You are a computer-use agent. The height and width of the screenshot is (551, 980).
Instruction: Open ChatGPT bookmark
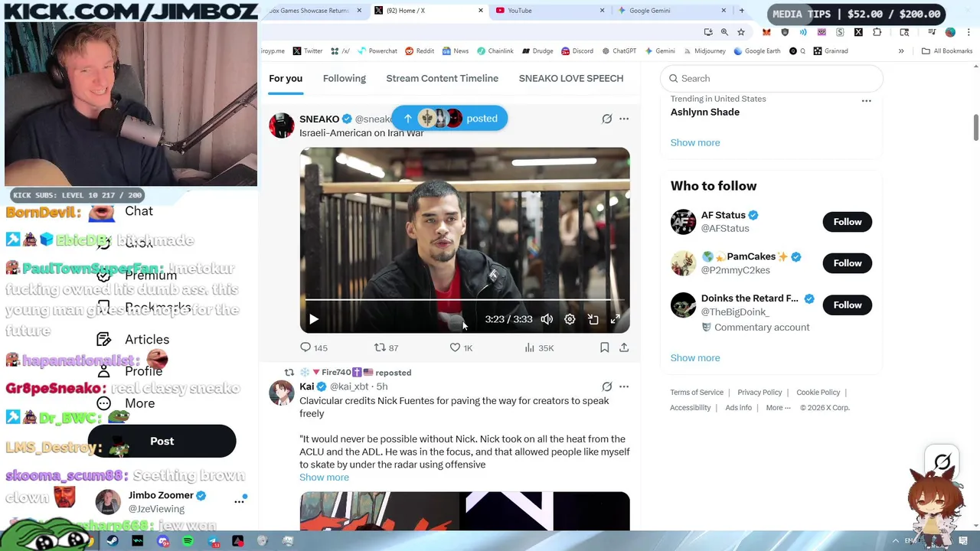tap(619, 51)
